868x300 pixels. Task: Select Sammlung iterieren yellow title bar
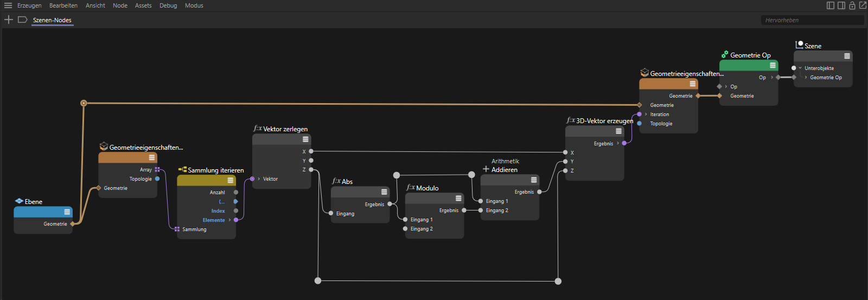[x=206, y=180]
